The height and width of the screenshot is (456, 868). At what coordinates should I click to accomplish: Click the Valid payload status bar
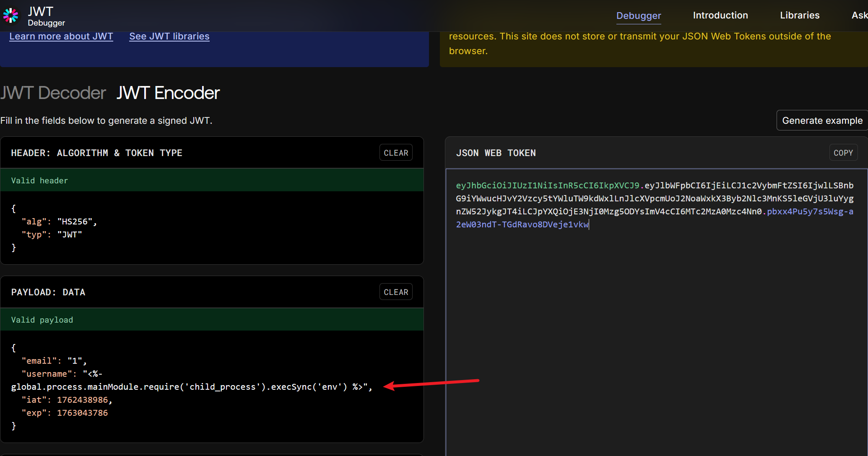(x=212, y=320)
